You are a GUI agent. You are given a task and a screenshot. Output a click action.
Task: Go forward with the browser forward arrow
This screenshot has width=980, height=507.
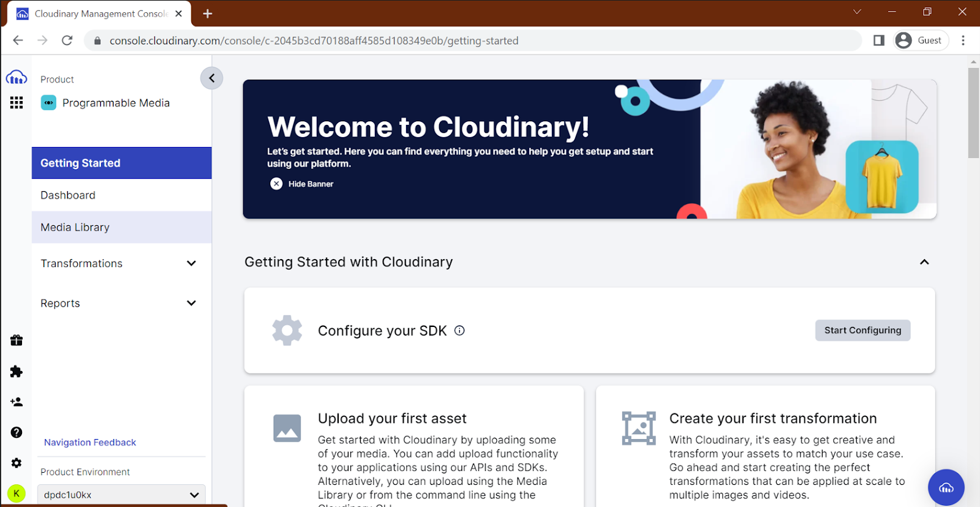coord(42,40)
